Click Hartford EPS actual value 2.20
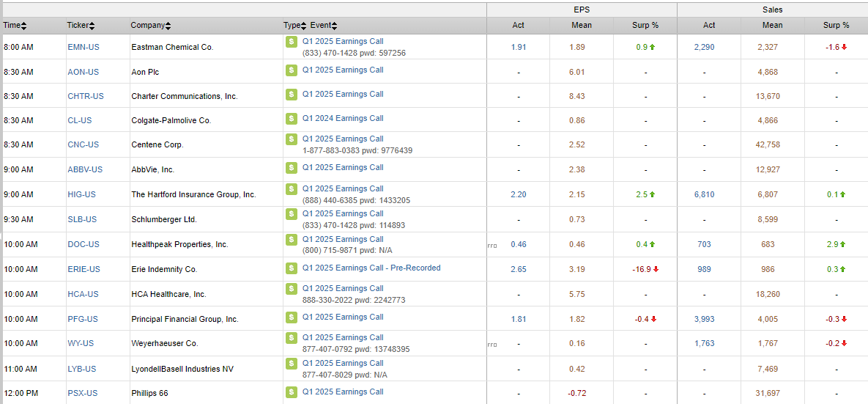Viewport: 868px width, 404px height. click(x=519, y=194)
